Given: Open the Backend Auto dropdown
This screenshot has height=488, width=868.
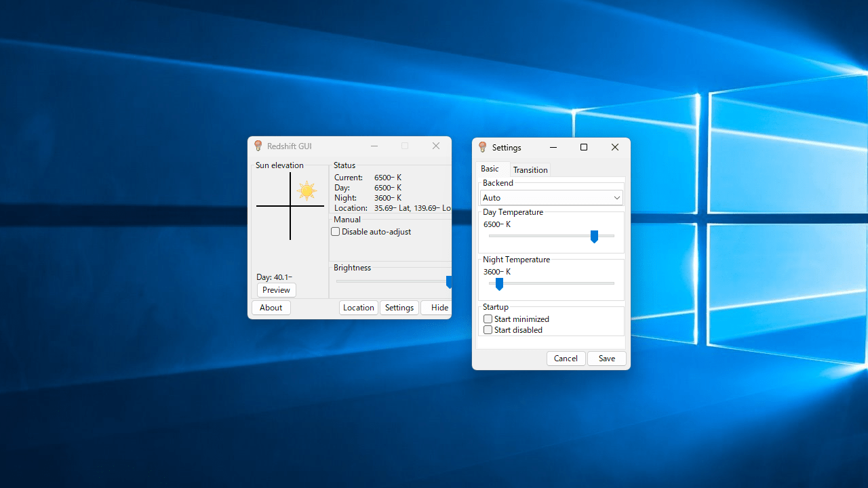Looking at the screenshot, I should 551,198.
